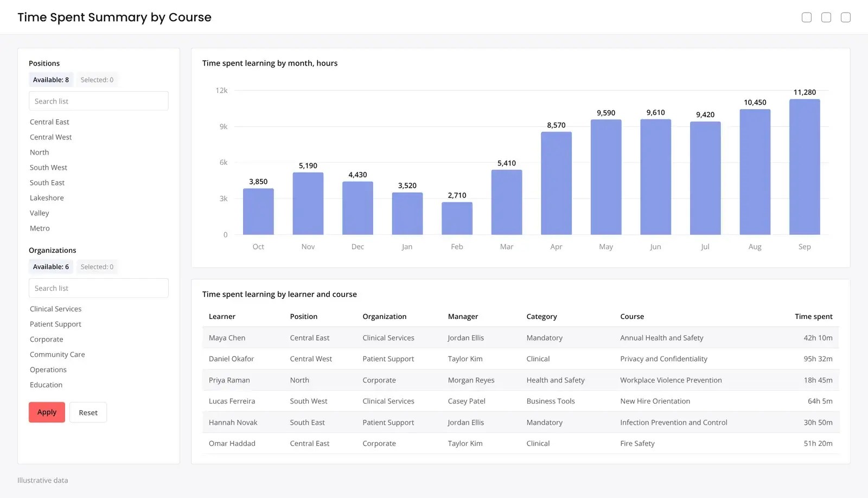This screenshot has width=868, height=498.
Task: Switch to Positions 'Selected: 0' tab
Action: click(97, 80)
